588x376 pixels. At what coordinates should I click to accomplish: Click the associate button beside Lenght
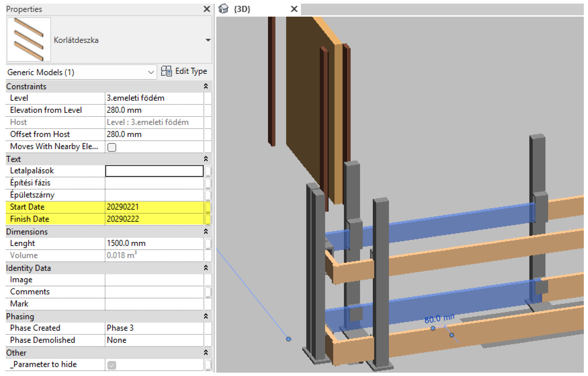pos(208,243)
